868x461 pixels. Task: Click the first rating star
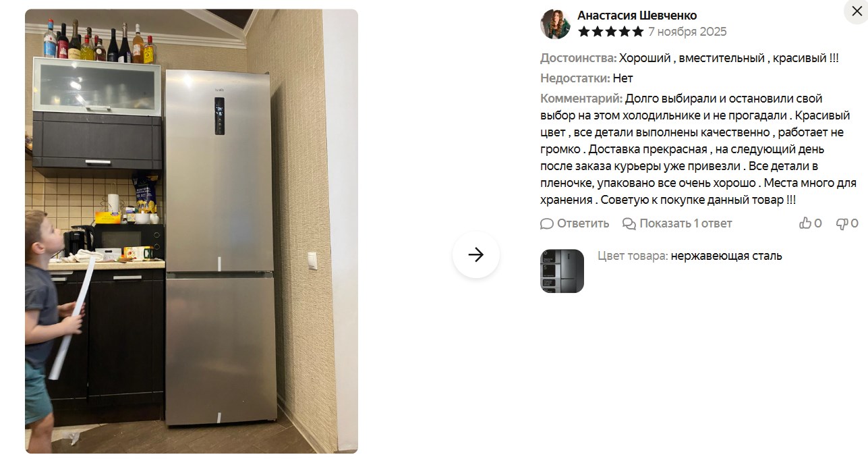(584, 32)
